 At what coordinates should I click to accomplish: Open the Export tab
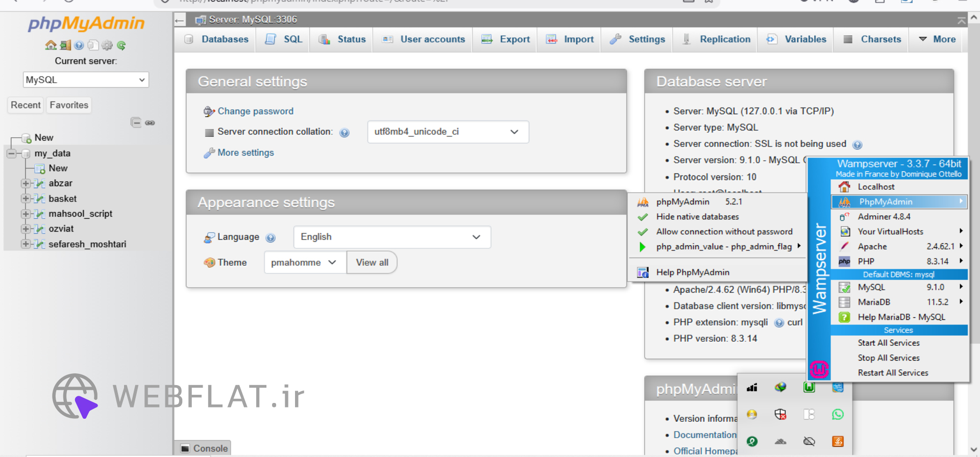506,39
